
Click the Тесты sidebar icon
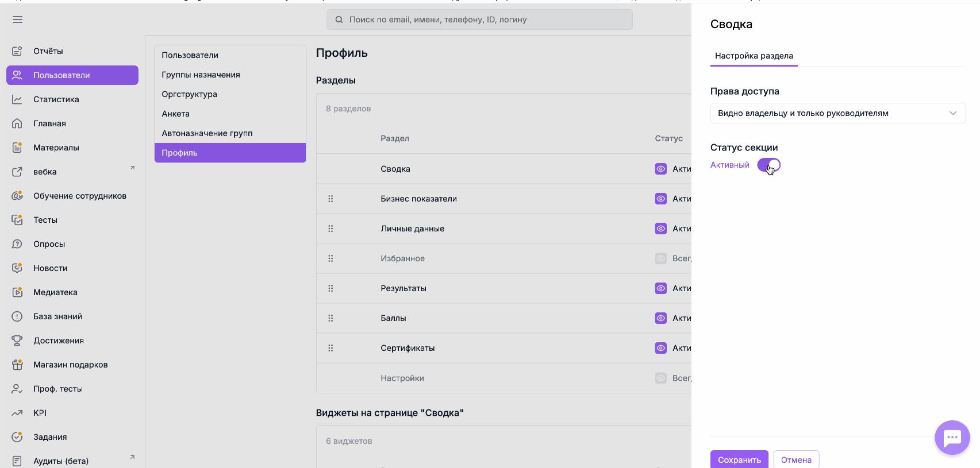pos(17,220)
